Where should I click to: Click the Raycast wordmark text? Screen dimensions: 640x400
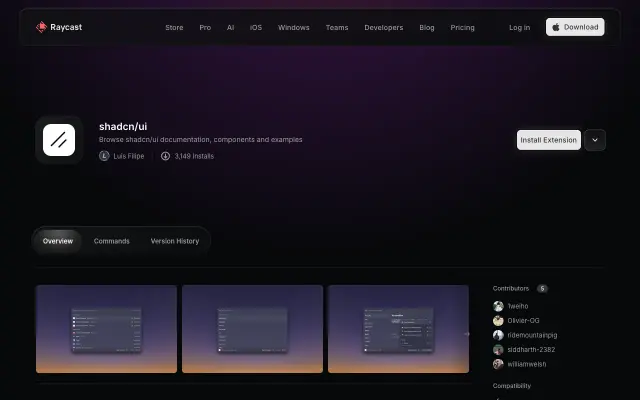[66, 27]
